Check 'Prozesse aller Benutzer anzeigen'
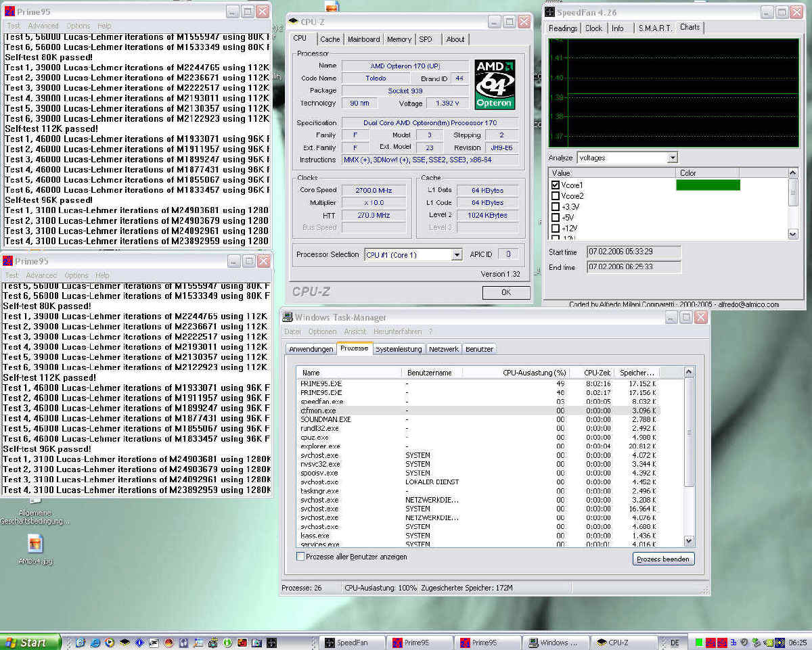The image size is (812, 650). [301, 557]
